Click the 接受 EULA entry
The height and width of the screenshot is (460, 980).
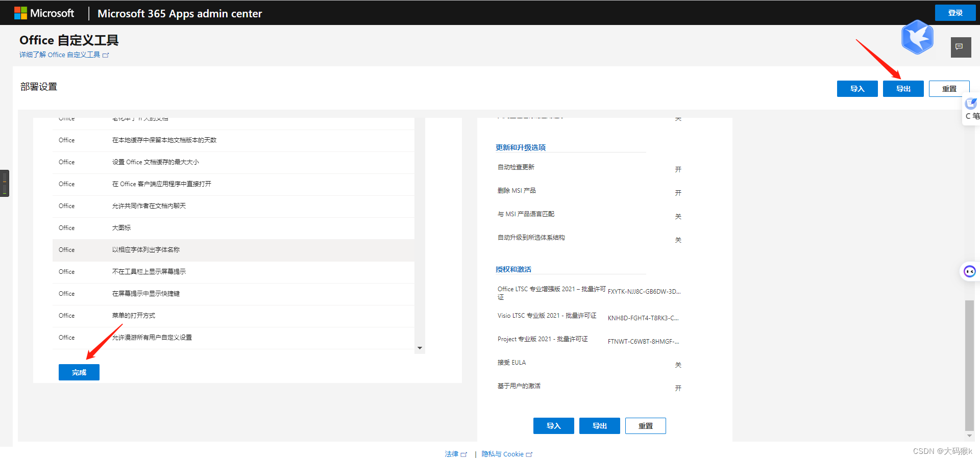coord(511,363)
